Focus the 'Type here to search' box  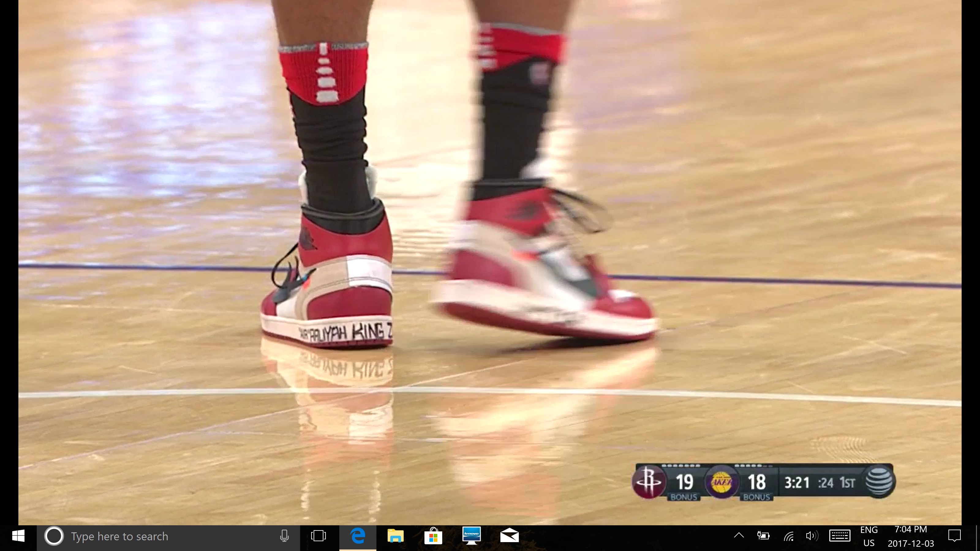point(168,537)
